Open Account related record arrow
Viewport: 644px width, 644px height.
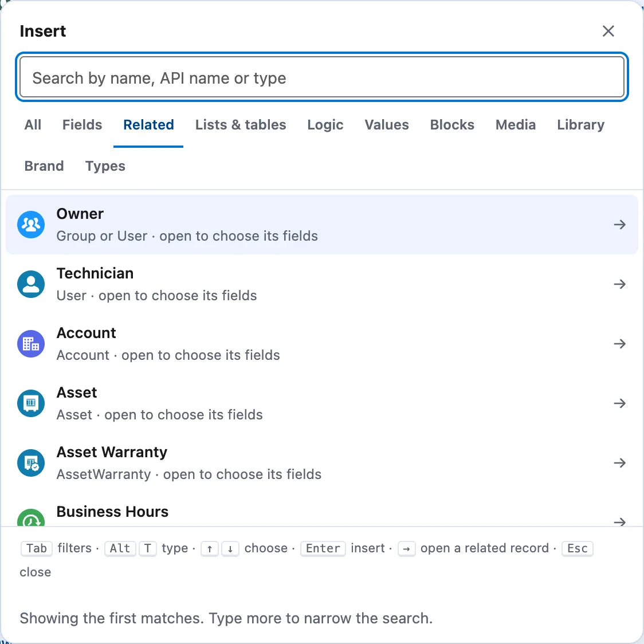click(x=620, y=344)
